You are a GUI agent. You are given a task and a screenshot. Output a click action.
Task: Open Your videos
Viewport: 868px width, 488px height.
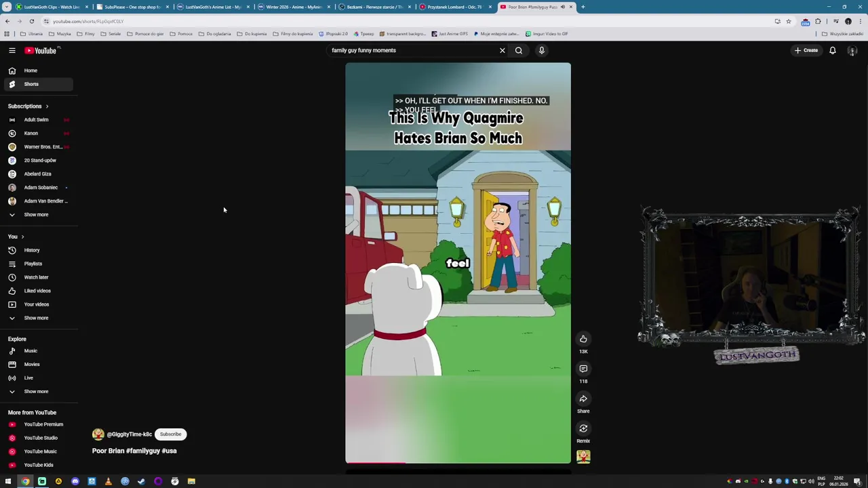(x=37, y=304)
